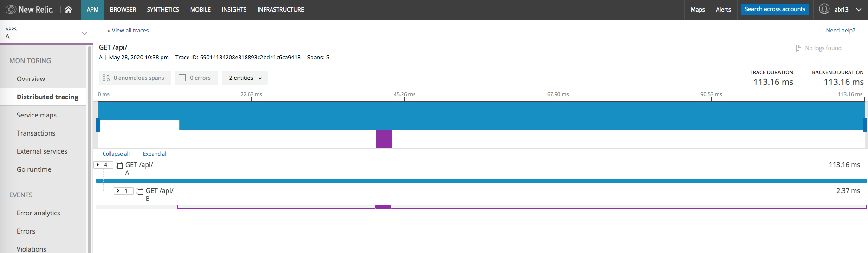The width and height of the screenshot is (868, 253).
Task: Click the 67.90 ms timeline tick label
Action: point(558,94)
